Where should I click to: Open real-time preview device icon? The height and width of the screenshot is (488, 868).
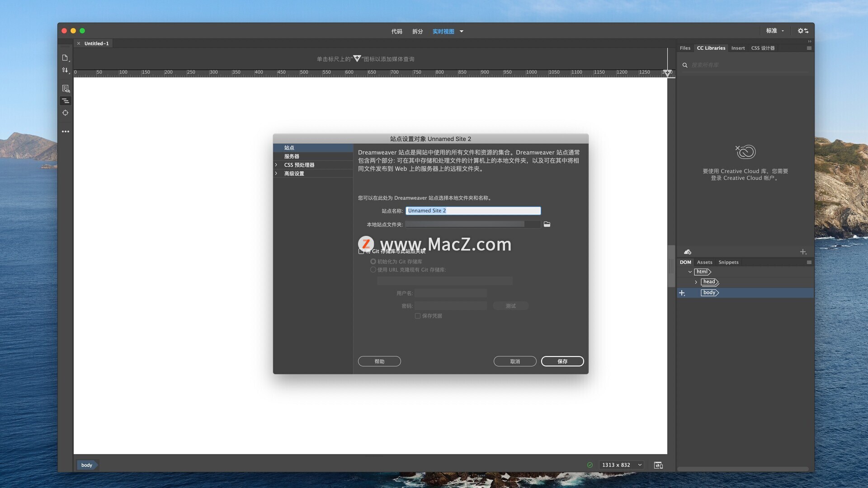(658, 465)
